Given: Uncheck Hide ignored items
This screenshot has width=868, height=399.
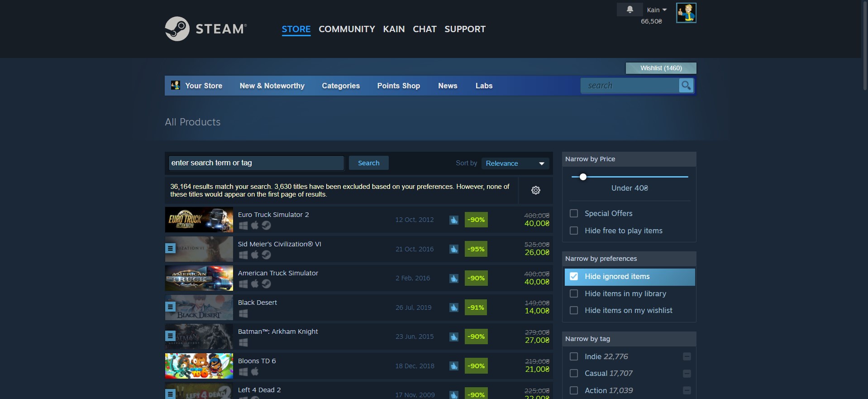Looking at the screenshot, I should point(574,276).
